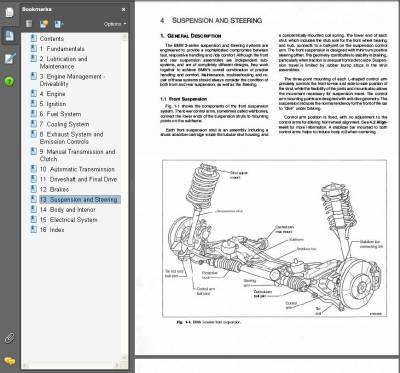Open the 6 Fuel System bookmark
Image resolution: width=400 pixels, height=373 pixels.
[60, 114]
